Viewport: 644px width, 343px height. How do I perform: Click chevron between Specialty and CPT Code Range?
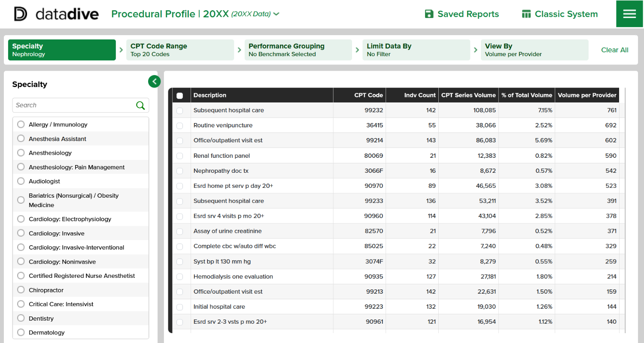point(121,50)
